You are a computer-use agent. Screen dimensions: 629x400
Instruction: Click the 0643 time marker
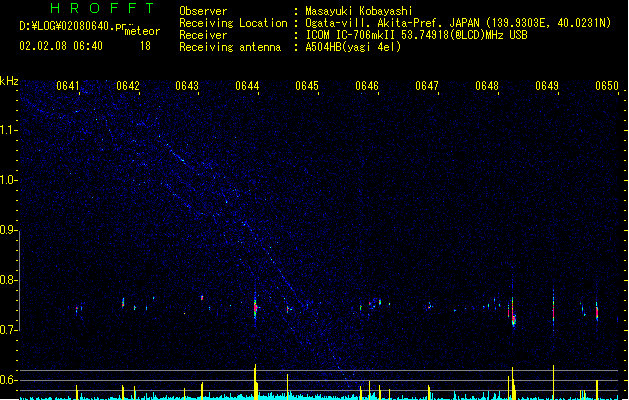click(187, 86)
